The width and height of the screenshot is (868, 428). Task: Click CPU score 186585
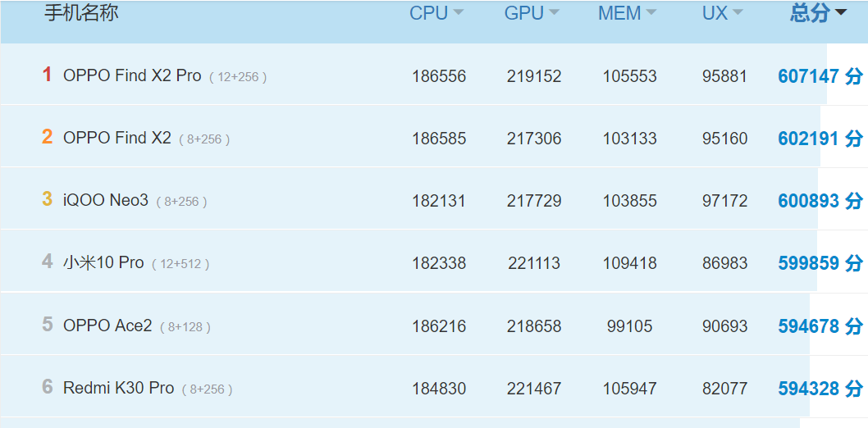pos(439,139)
